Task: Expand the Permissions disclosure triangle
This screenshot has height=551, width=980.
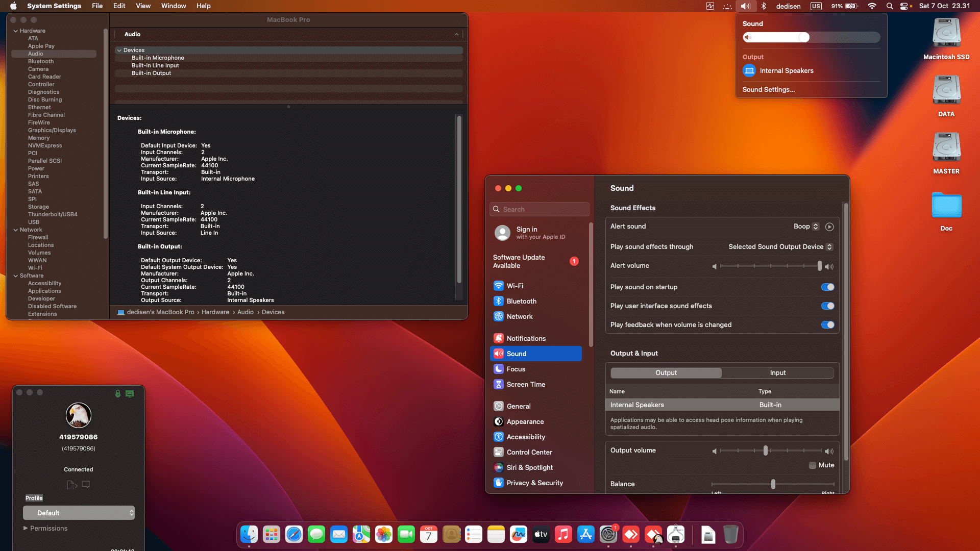Action: pos(26,528)
